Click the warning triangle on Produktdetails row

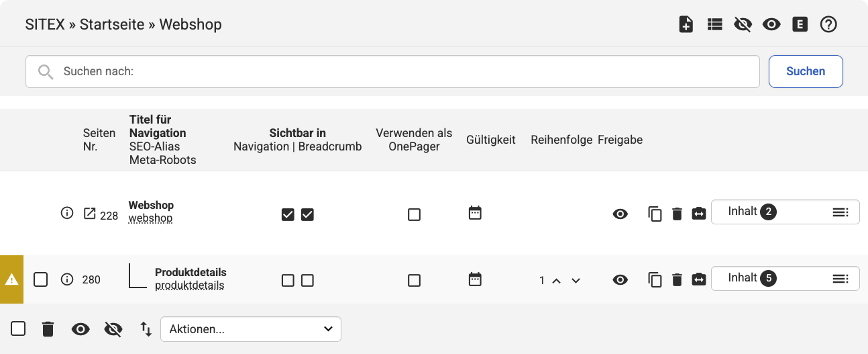(11, 279)
